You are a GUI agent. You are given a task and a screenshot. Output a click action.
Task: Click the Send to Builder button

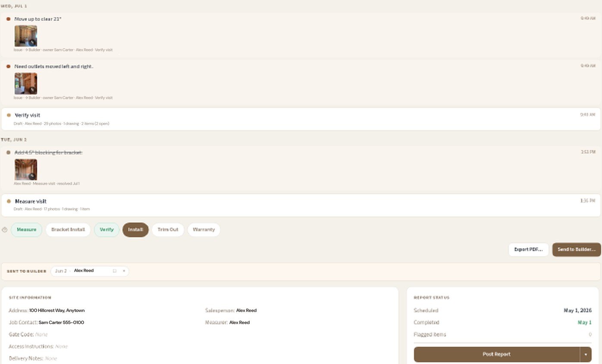tap(577, 250)
